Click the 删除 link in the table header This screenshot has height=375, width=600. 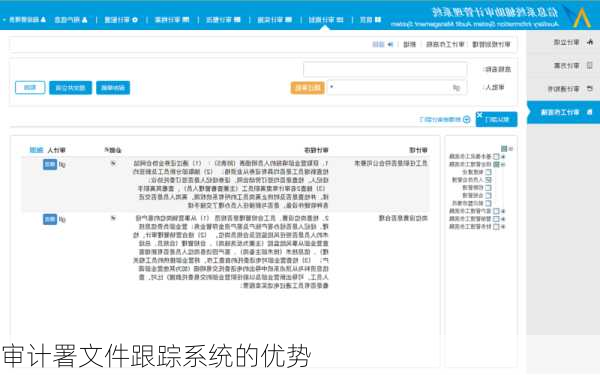(x=37, y=150)
